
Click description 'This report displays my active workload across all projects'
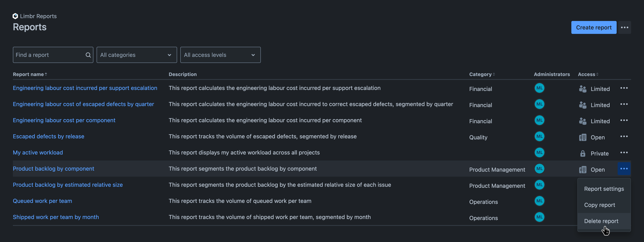click(244, 153)
